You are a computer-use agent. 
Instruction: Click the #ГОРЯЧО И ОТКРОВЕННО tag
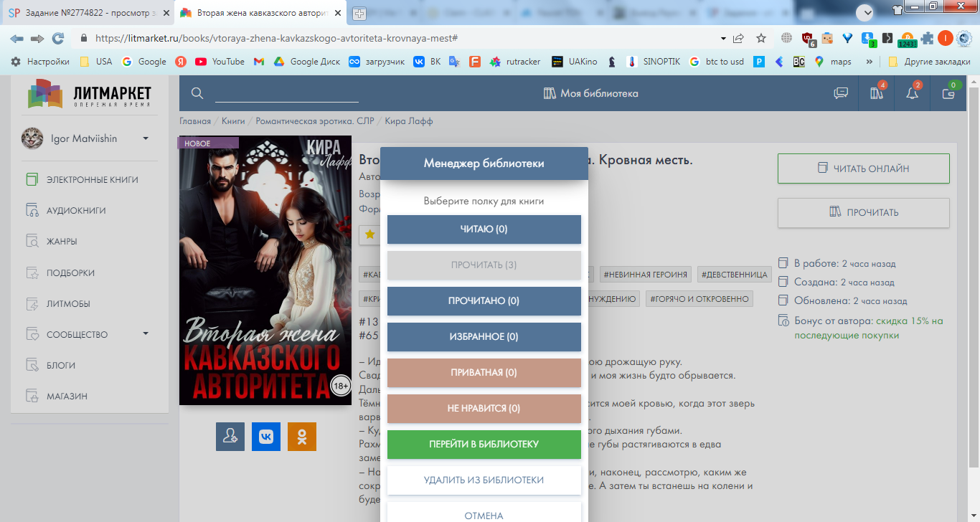tap(699, 299)
